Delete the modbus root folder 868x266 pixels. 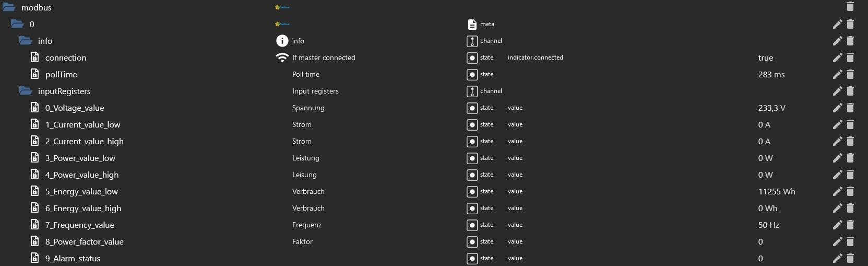click(x=850, y=7)
